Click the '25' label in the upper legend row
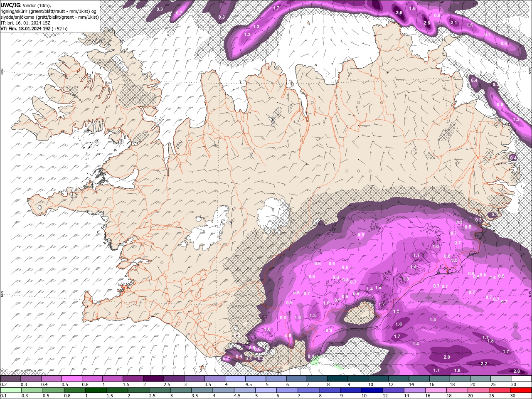The height and width of the screenshot is (399, 532). pos(493,384)
